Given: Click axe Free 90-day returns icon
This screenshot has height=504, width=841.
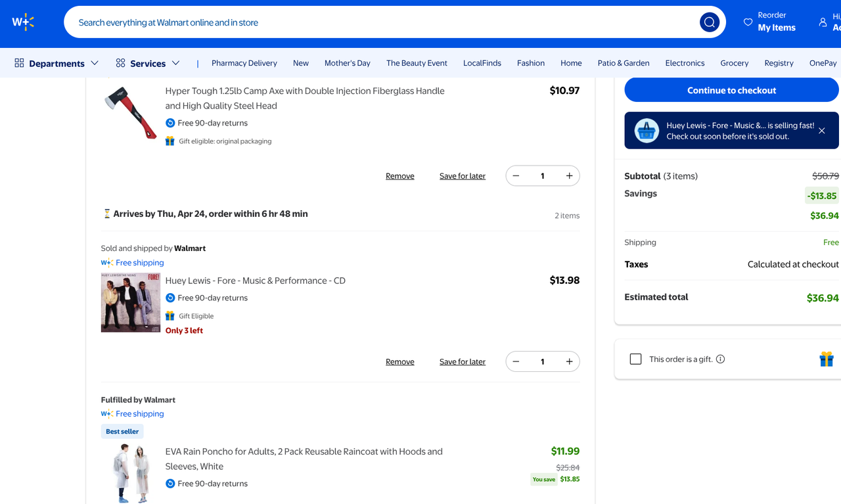Looking at the screenshot, I should point(170,123).
